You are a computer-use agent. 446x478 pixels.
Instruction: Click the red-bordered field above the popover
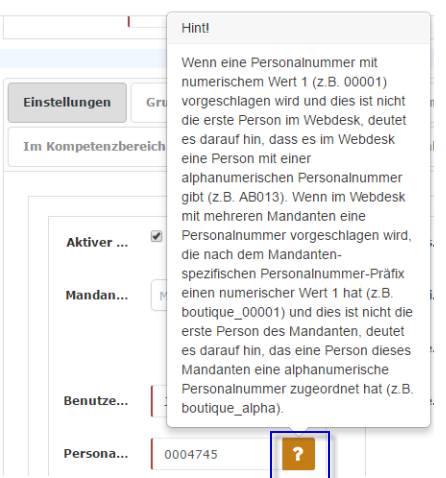147,21
